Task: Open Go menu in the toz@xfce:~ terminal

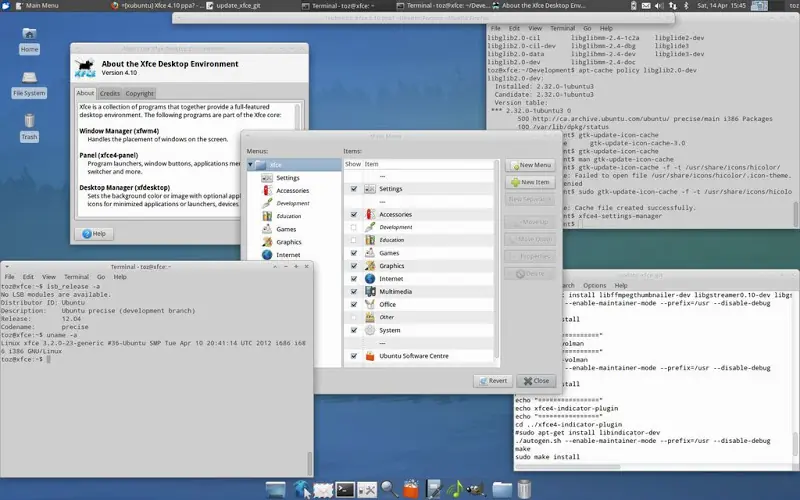Action: coord(101,277)
